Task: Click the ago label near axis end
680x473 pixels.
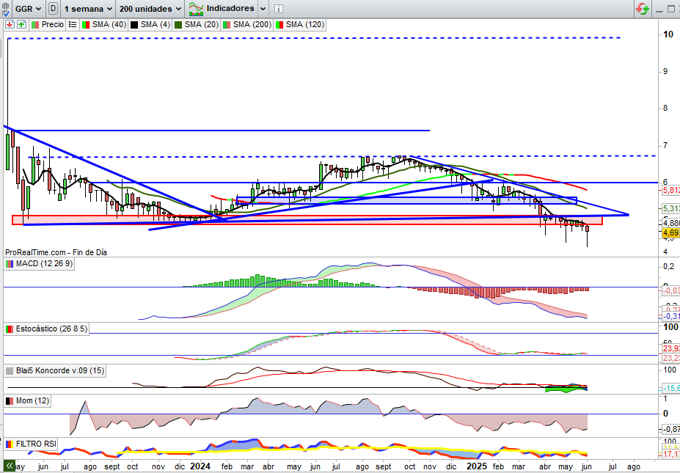Action: coord(634,467)
